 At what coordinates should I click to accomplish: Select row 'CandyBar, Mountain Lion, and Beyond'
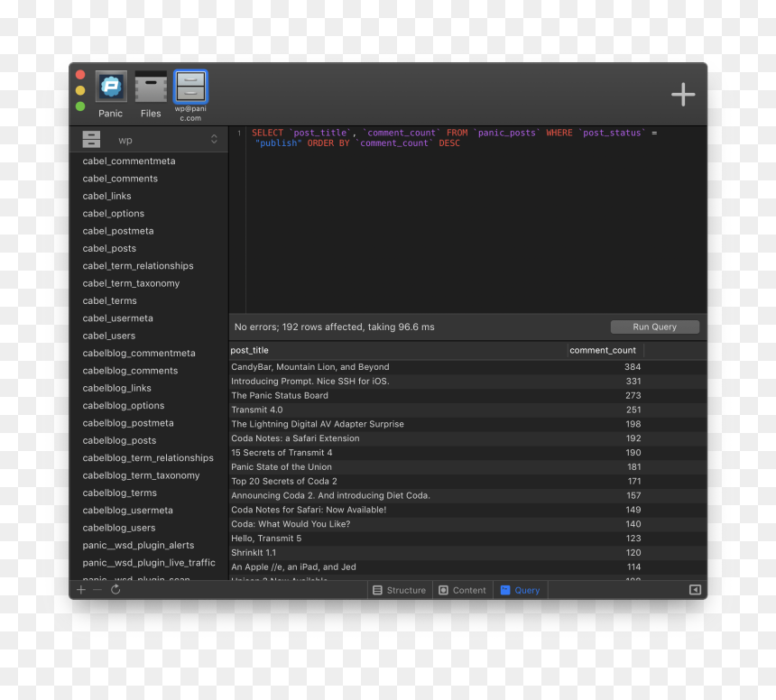tap(467, 367)
